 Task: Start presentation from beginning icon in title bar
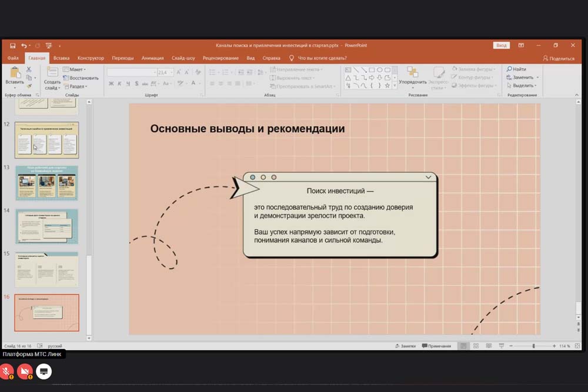48,45
